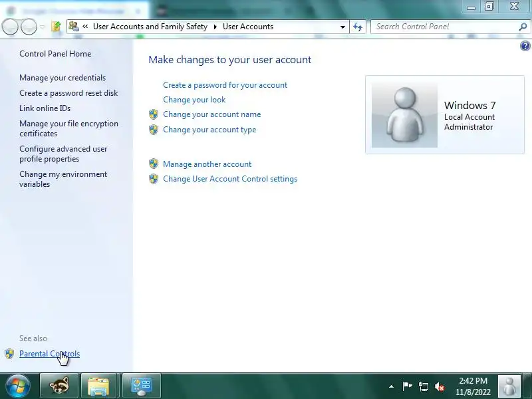Expand User Accounts and Family Safety breadcrumb arrow

[x=215, y=27]
